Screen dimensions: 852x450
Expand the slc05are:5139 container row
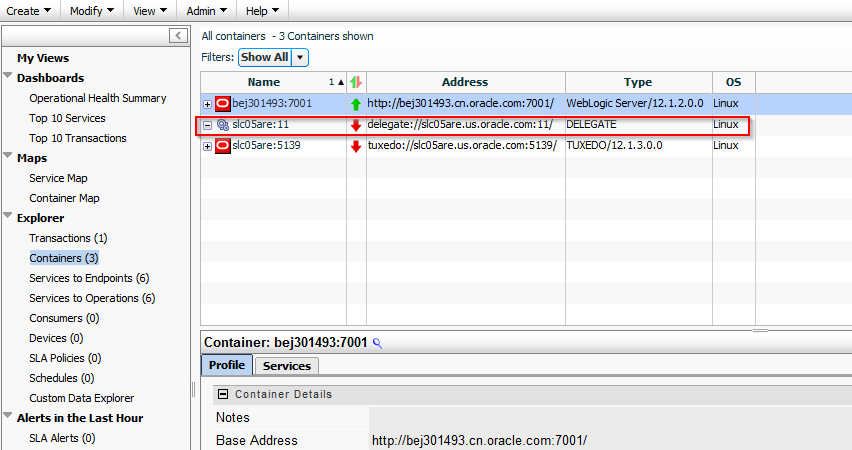[207, 146]
